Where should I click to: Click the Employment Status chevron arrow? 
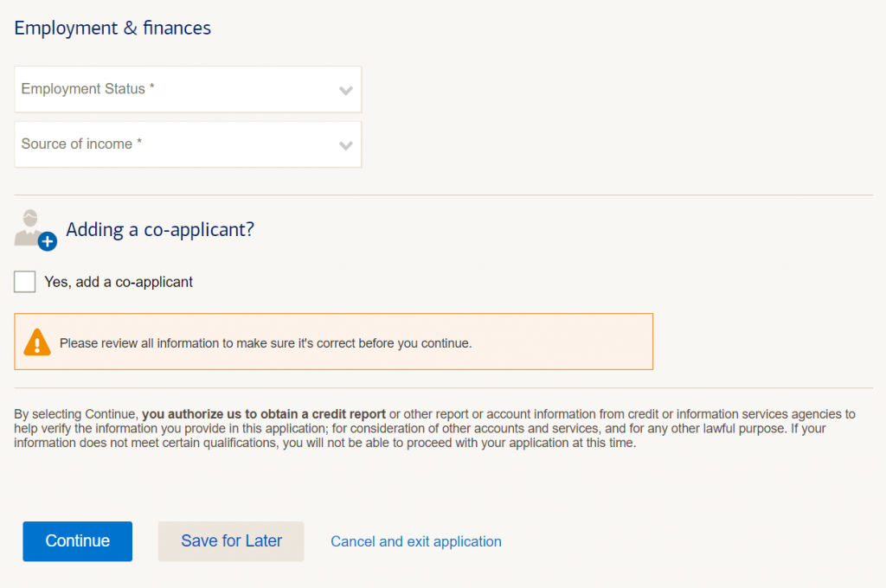click(x=346, y=91)
